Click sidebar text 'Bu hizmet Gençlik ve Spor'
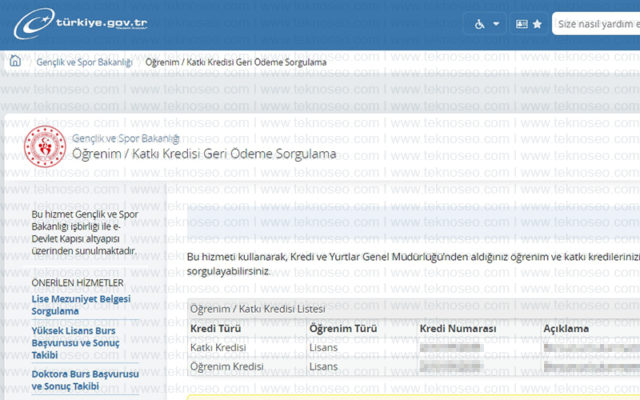640x400 pixels. (85, 232)
